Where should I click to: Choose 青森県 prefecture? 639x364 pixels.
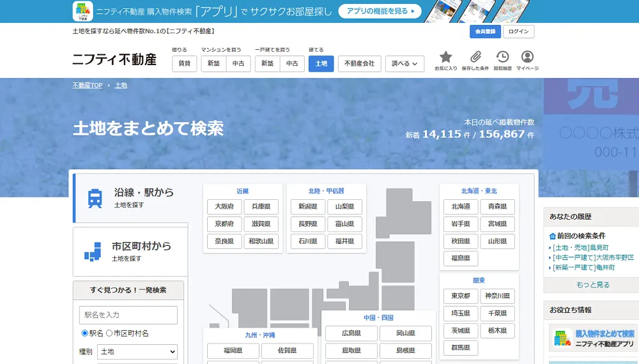tap(498, 206)
